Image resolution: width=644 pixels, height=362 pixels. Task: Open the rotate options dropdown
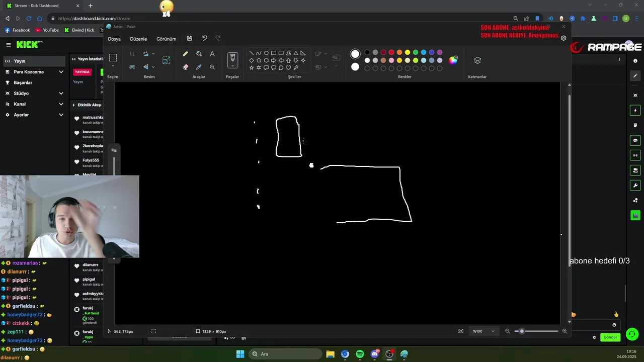tap(153, 54)
